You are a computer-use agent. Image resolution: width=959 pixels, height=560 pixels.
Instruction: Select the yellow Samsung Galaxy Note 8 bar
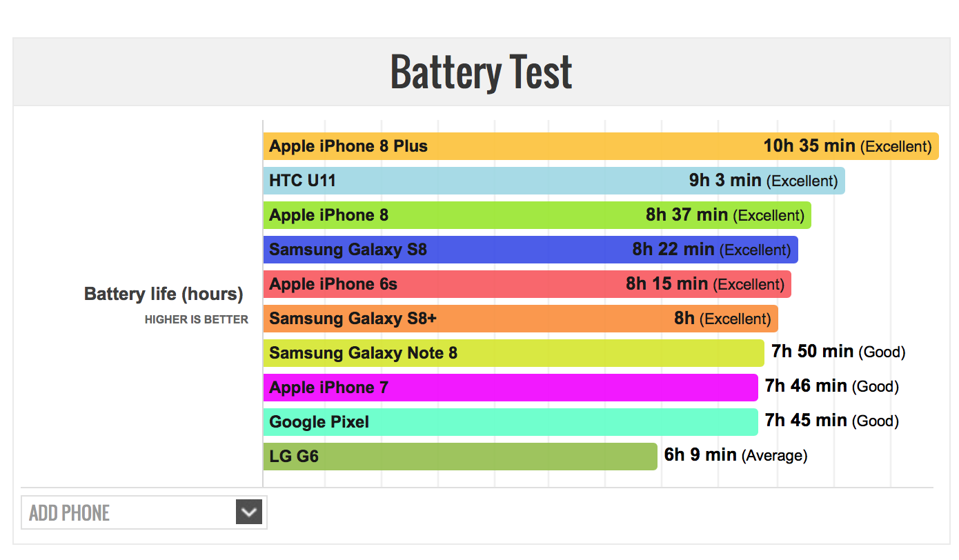coord(513,353)
